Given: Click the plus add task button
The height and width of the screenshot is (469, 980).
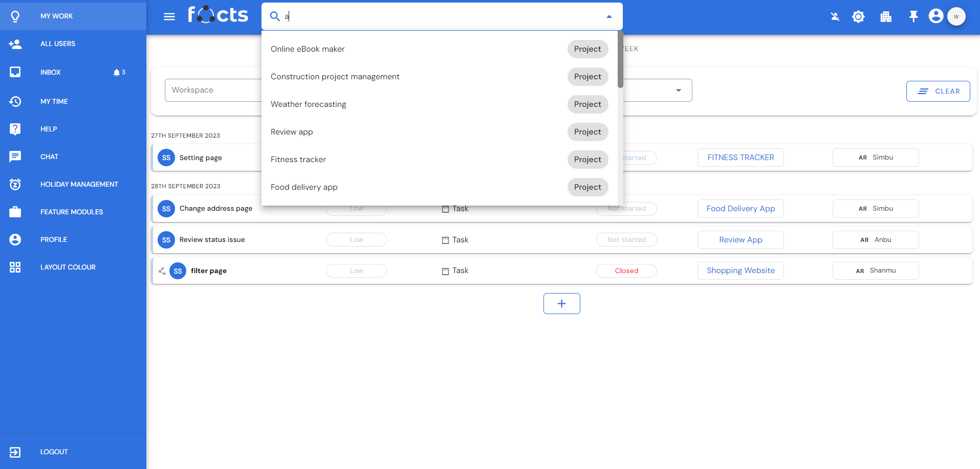Looking at the screenshot, I should (x=561, y=303).
